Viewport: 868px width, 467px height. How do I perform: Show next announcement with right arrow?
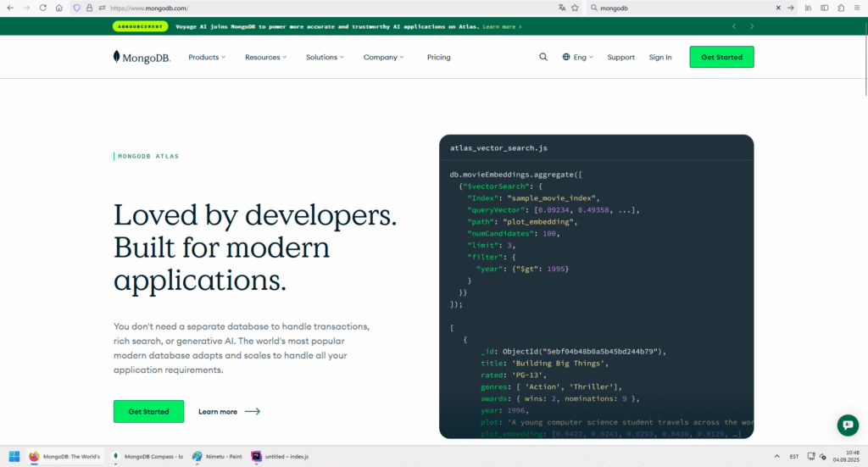(752, 26)
